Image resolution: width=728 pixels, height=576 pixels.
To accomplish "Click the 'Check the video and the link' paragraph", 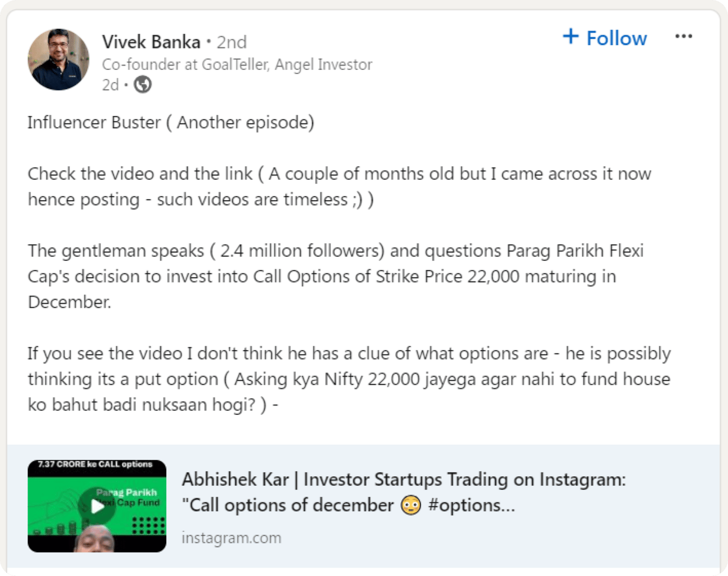I will tap(338, 187).
